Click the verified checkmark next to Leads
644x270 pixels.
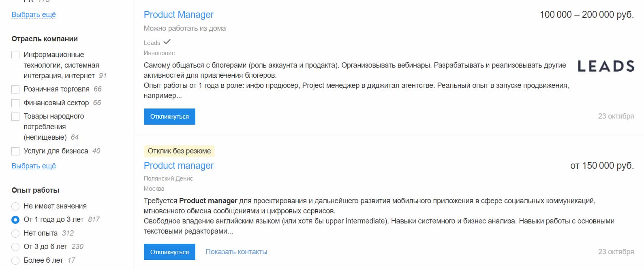(167, 41)
